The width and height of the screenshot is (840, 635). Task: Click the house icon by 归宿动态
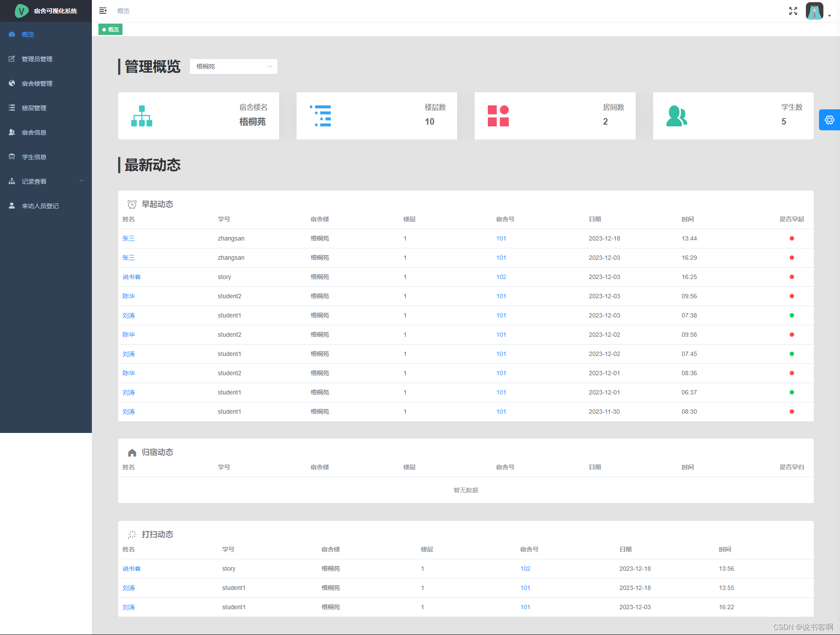132,452
